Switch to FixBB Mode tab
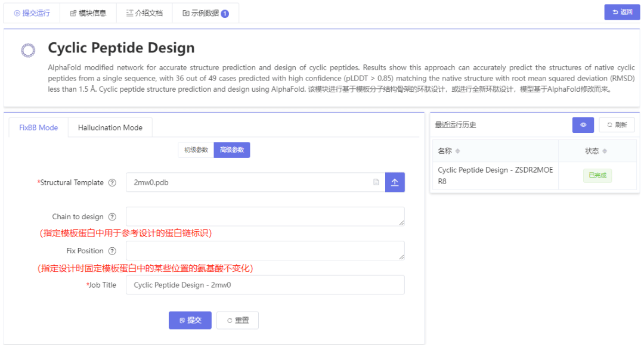Screen dimensions: 644x345 [x=39, y=128]
